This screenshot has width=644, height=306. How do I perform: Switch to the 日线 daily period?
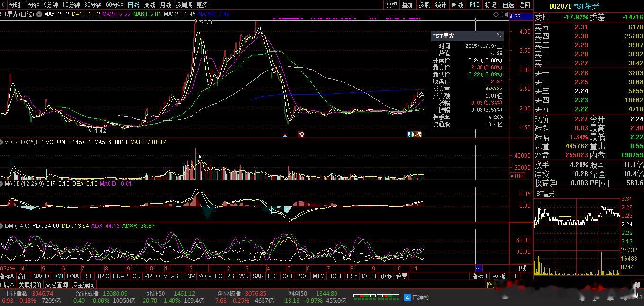pos(134,5)
